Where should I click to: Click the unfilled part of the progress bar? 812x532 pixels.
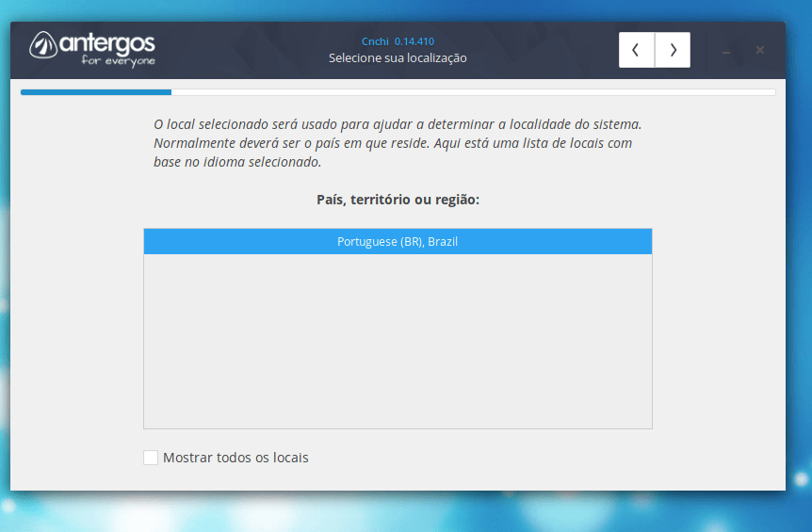point(471,92)
